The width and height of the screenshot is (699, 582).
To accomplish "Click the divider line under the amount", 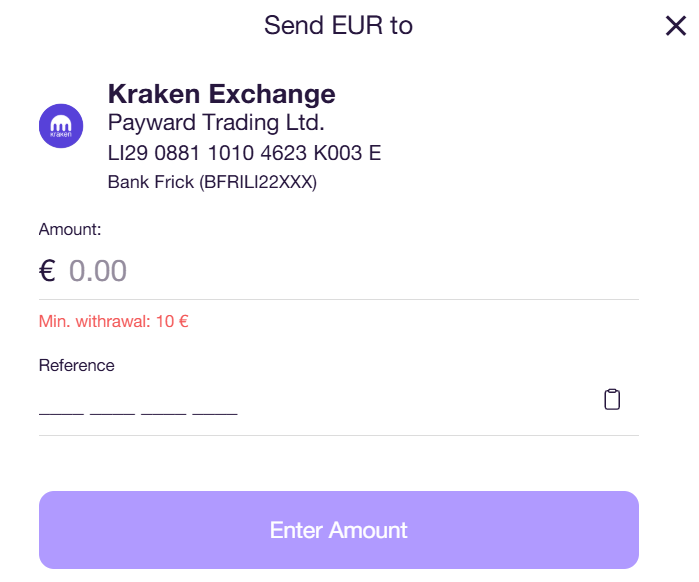I will pyautogui.click(x=338, y=299).
